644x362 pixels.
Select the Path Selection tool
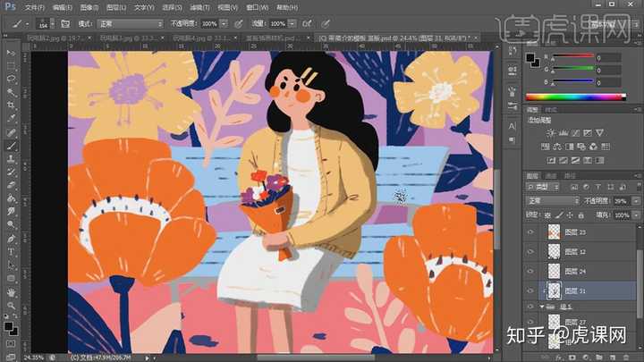coord(11,265)
